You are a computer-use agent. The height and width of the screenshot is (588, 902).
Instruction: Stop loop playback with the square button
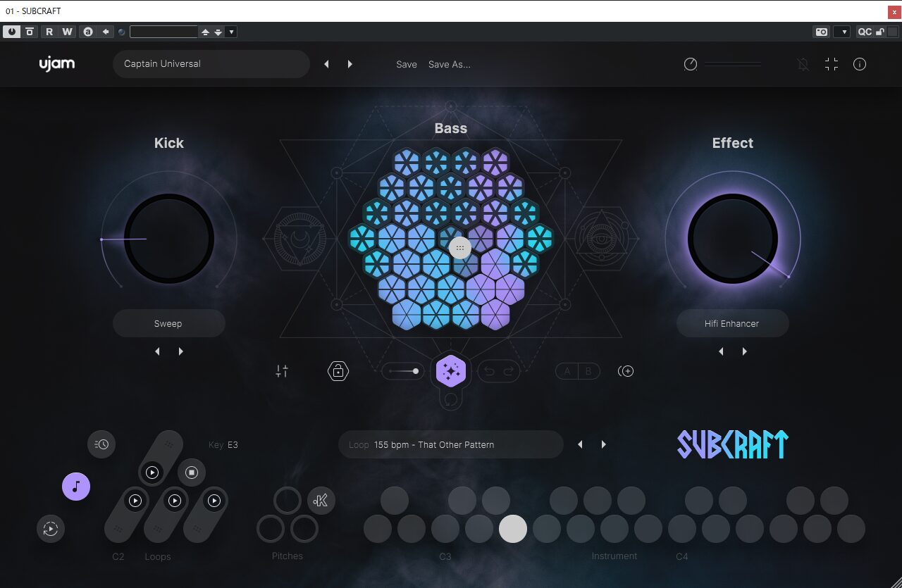191,473
